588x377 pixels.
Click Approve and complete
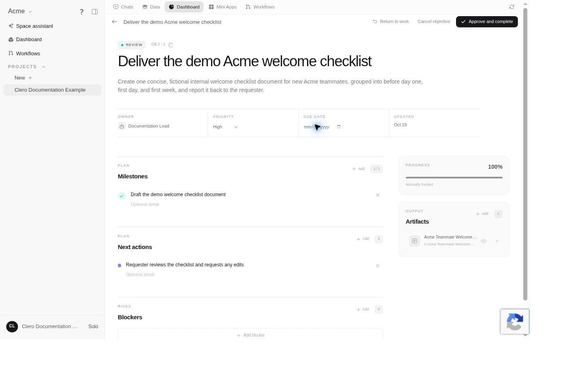pyautogui.click(x=487, y=22)
